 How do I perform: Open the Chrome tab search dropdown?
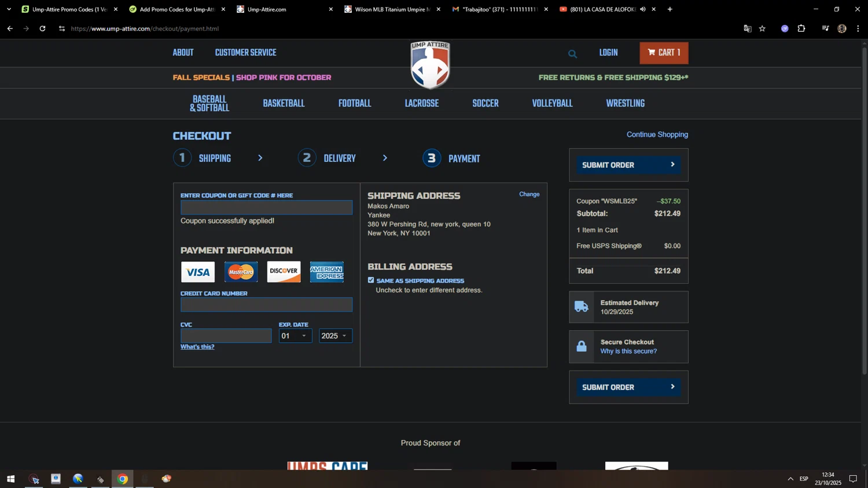[9, 9]
